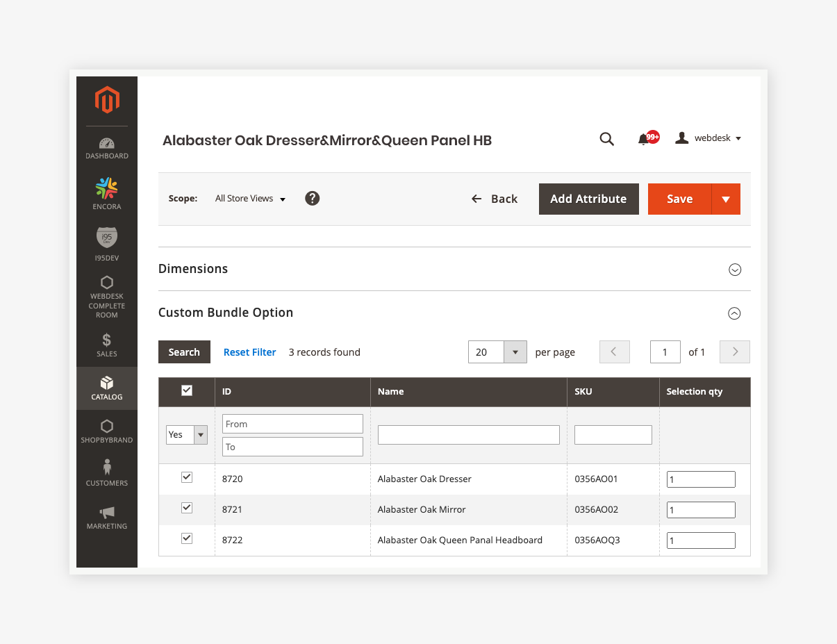The width and height of the screenshot is (837, 644).
Task: Click the help question mark icon
Action: 313,199
